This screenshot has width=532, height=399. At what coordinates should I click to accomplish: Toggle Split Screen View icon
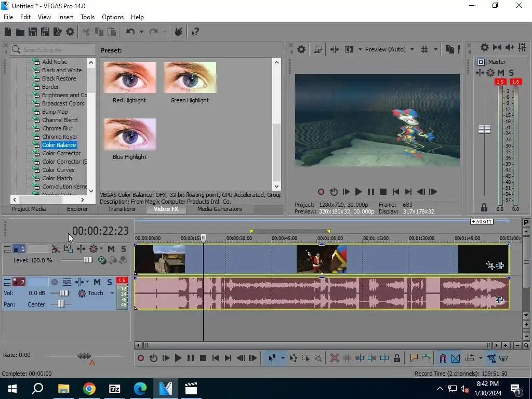click(x=349, y=49)
